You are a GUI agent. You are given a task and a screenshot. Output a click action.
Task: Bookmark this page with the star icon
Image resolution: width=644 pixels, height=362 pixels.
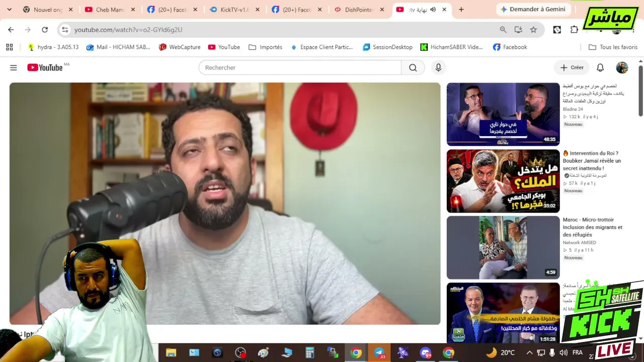click(533, 30)
